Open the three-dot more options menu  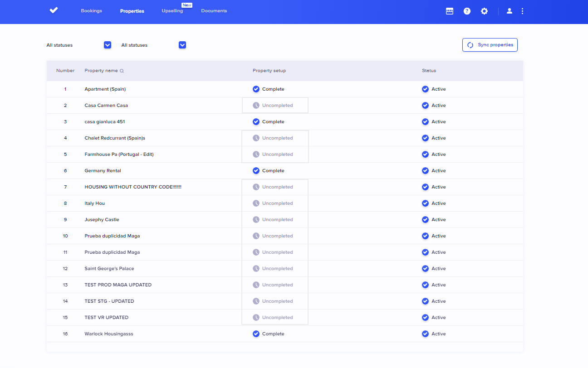click(522, 11)
